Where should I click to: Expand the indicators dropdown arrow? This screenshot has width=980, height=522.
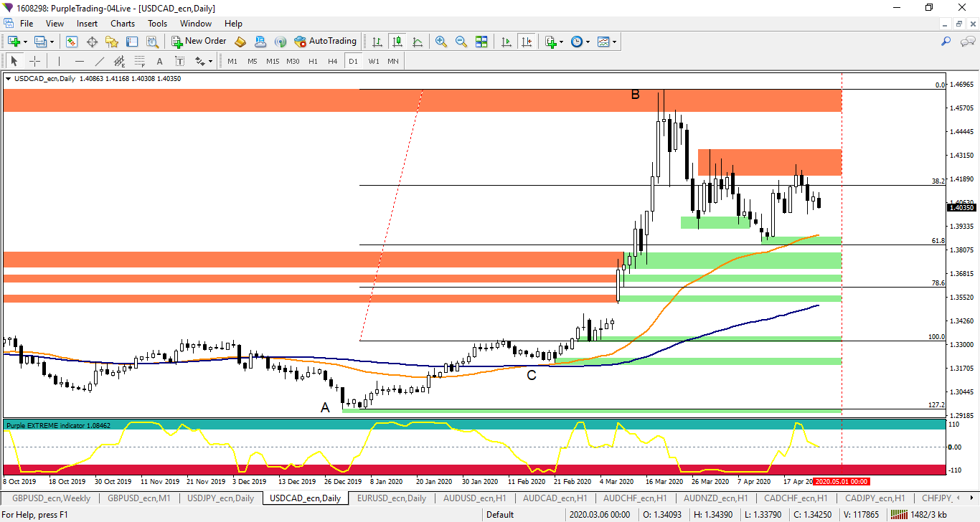coord(561,42)
